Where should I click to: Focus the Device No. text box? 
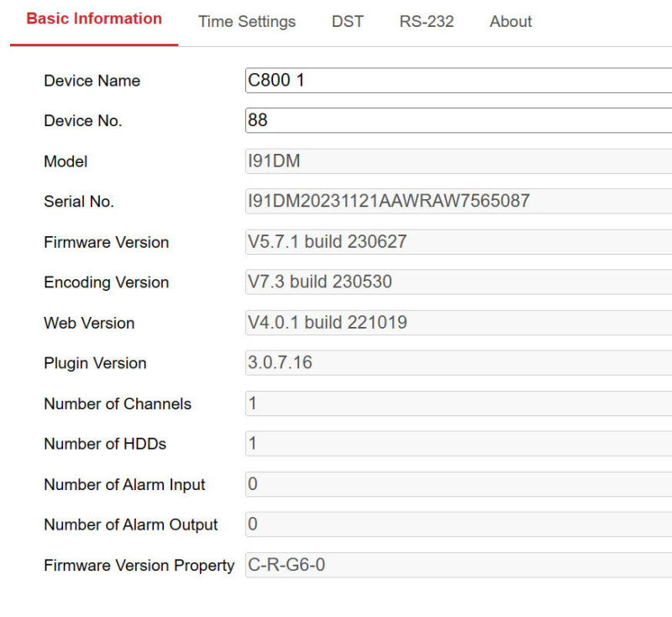(x=459, y=120)
